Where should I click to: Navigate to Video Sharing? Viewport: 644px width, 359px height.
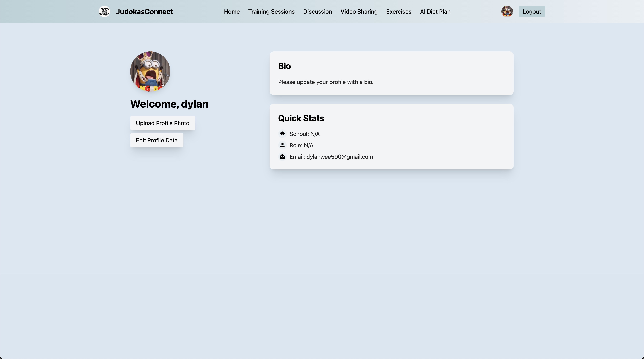click(x=359, y=12)
